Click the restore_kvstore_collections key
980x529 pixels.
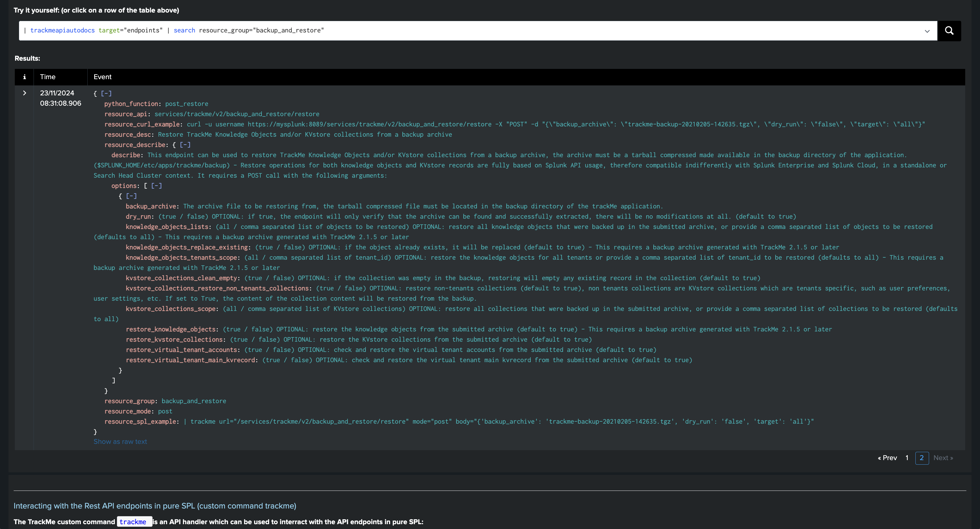coord(174,340)
